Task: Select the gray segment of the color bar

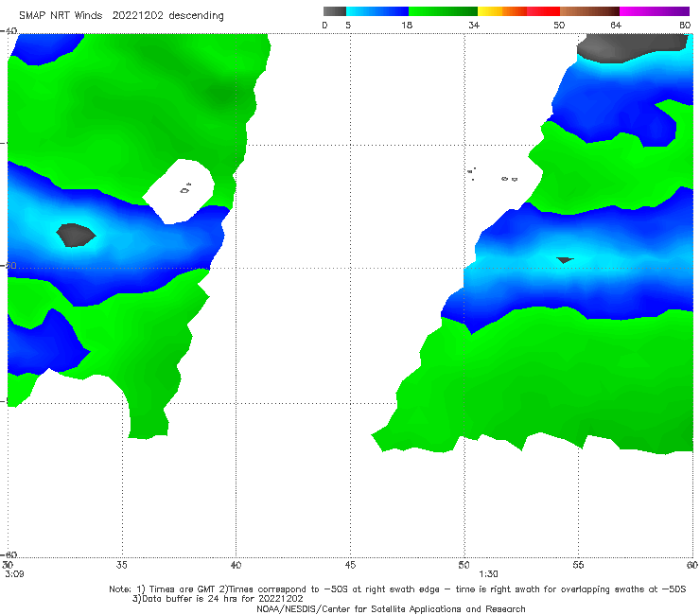Action: pyautogui.click(x=335, y=11)
